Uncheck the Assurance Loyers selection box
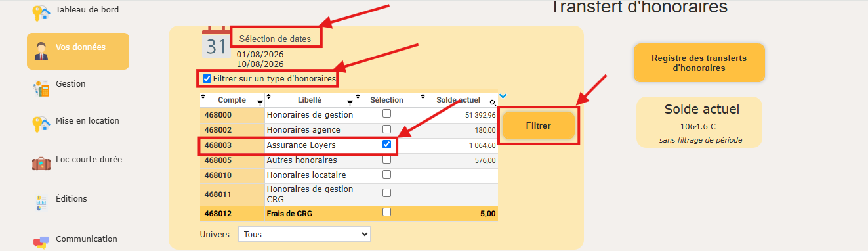This screenshot has height=251, width=868. [386, 145]
